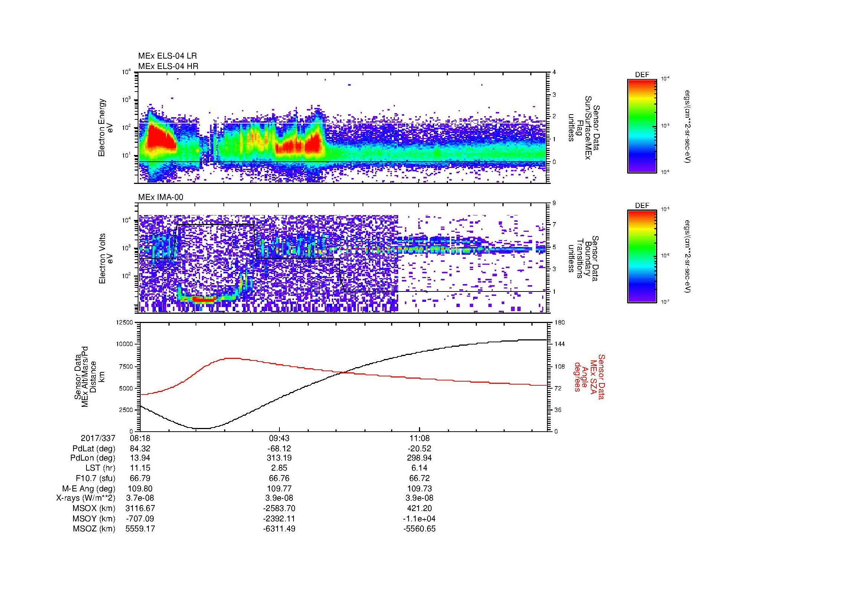This screenshot has height=613, width=868.
Task: Click the F10.7 value 66.72
Action: coord(419,478)
